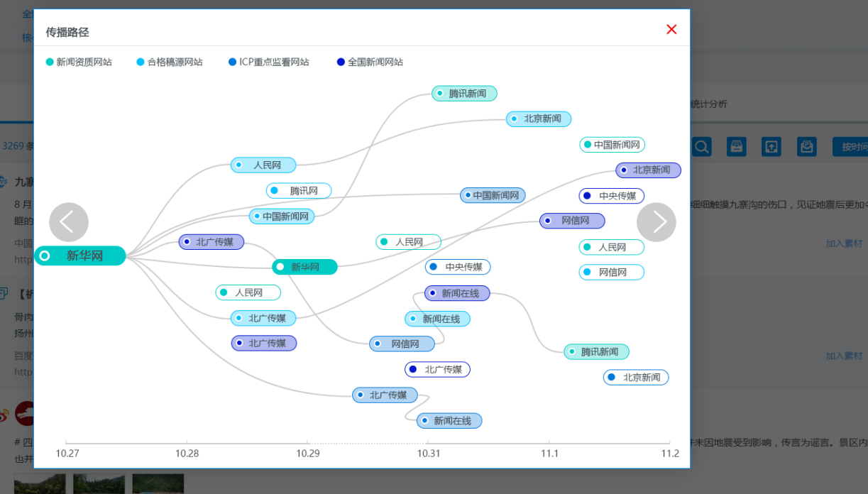Close the 传播路径 dialog with the red X
Screen dimensions: 868x494
(x=671, y=29)
